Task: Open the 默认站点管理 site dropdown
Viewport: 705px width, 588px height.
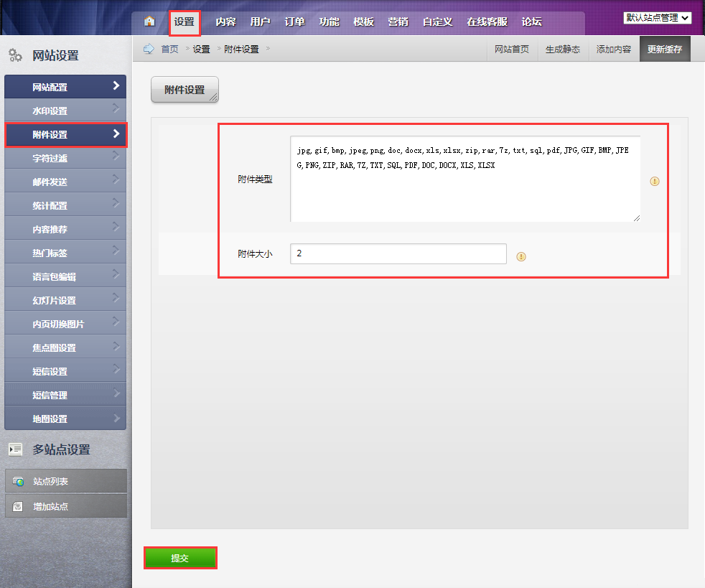Action: tap(658, 18)
